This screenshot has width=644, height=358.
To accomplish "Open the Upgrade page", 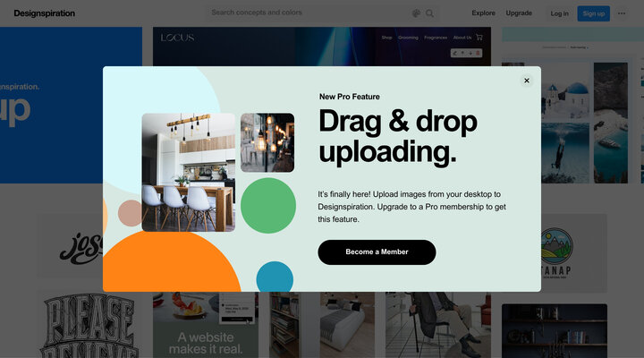I will 519,13.
